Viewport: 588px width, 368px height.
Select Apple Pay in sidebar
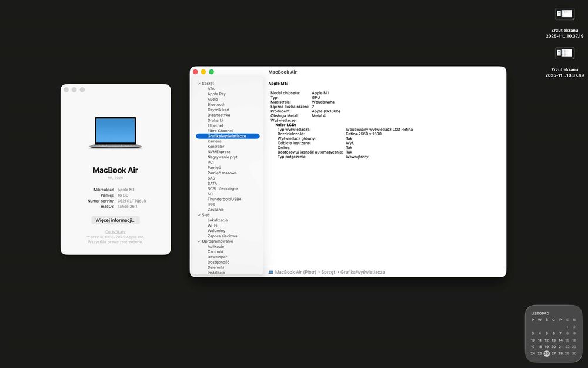(216, 94)
